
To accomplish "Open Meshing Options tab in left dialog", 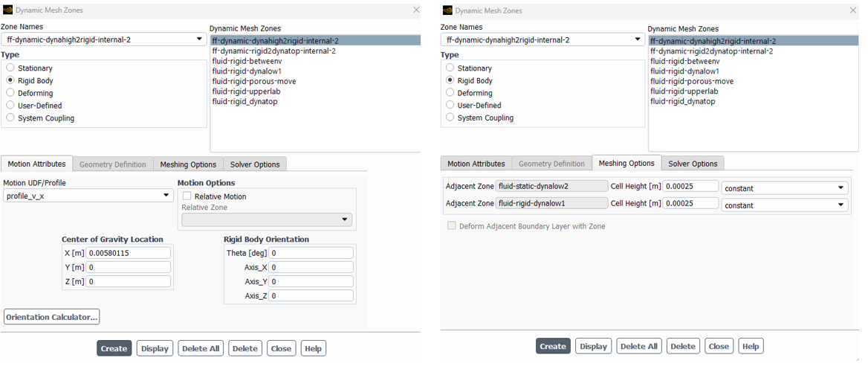I will click(188, 164).
